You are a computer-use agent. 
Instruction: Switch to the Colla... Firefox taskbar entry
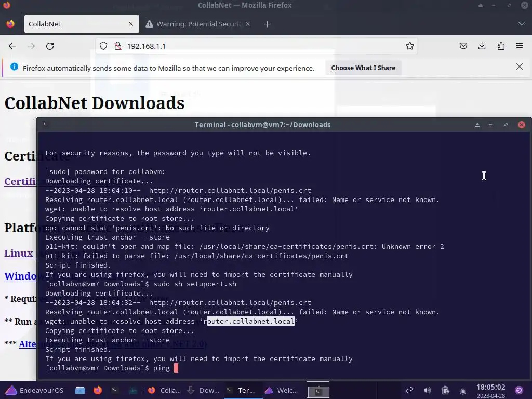point(164,391)
